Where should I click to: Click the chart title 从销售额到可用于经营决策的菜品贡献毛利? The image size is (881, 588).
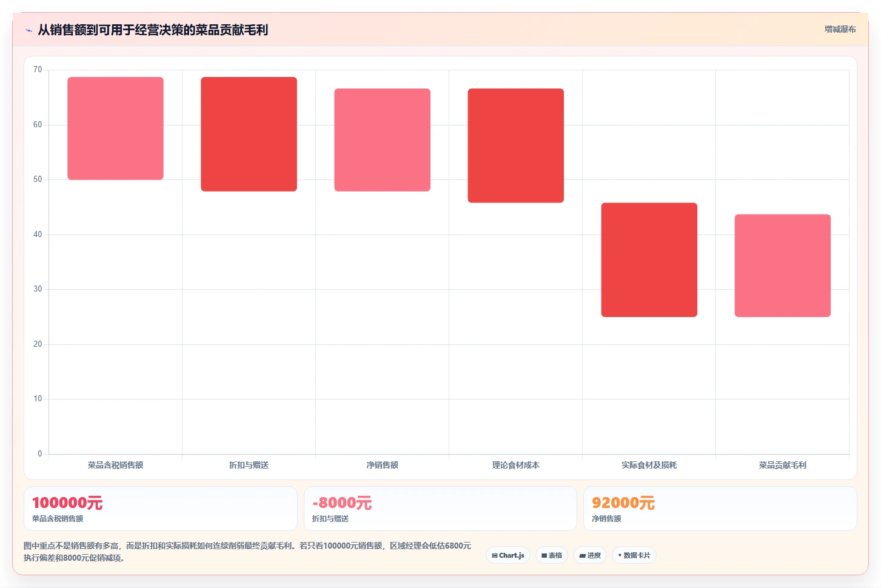[x=153, y=30]
